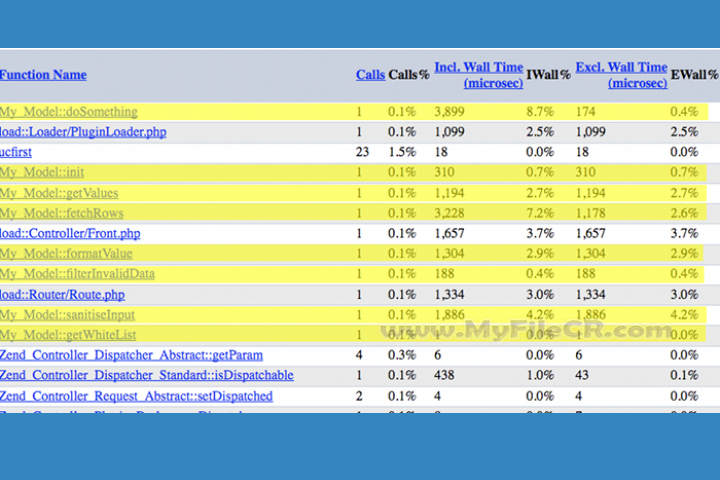The width and height of the screenshot is (720, 480).
Task: Click Request_Abstract::setDispatched function link
Action: click(136, 396)
